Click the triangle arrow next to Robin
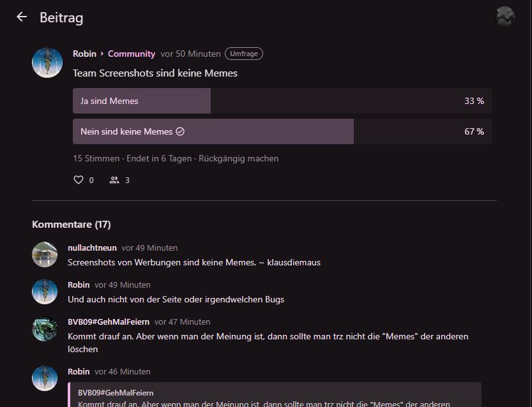Viewport: 532px width, 407px height. coord(102,54)
